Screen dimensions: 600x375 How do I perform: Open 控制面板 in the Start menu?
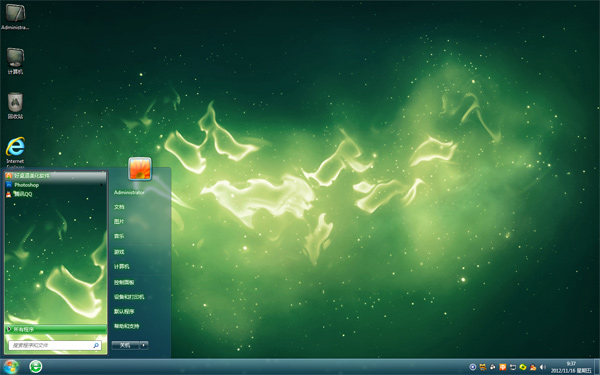tap(124, 282)
